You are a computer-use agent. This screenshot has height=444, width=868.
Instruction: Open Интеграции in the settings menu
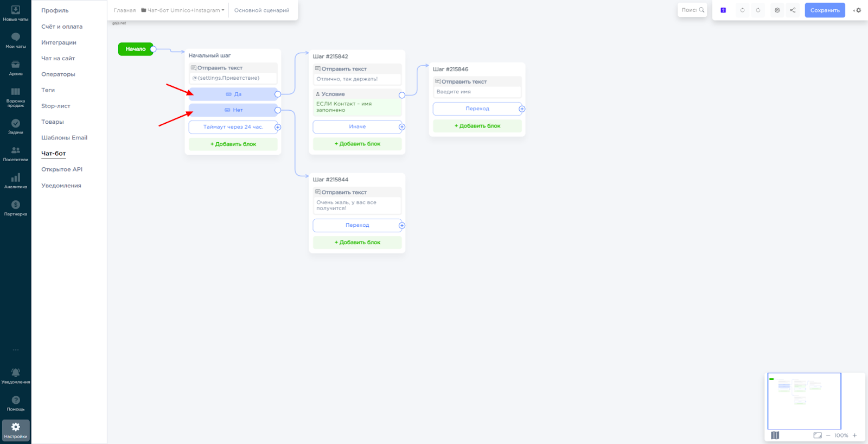pos(59,42)
